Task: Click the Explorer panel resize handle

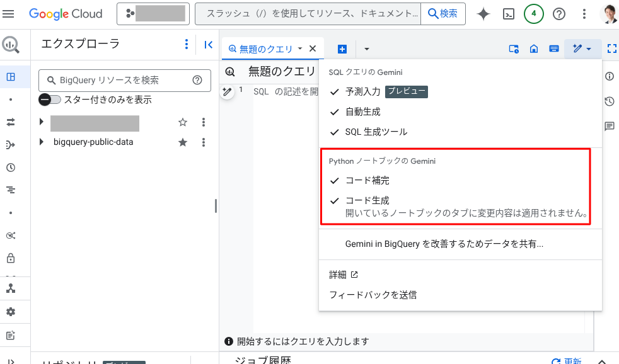Action: click(x=216, y=206)
